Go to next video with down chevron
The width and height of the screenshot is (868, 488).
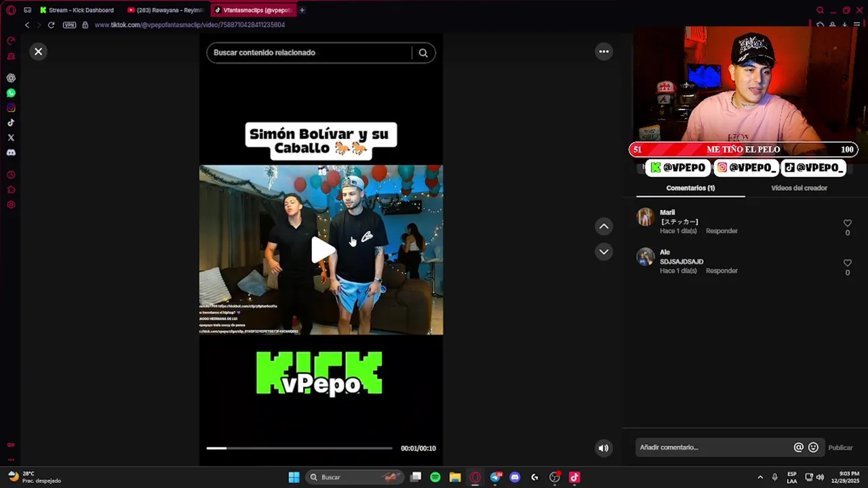[x=604, y=251]
